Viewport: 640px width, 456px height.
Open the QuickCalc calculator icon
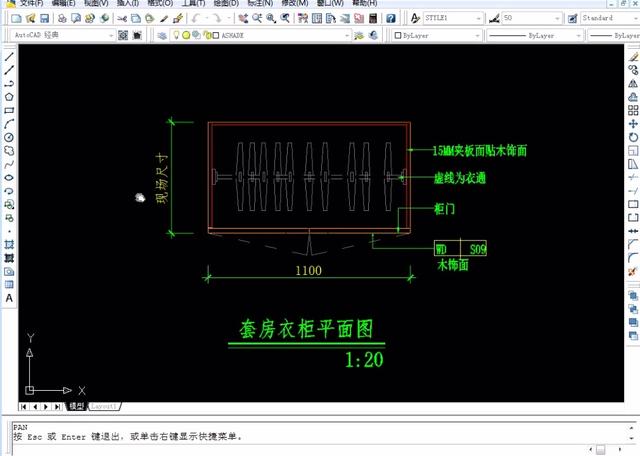(373, 18)
